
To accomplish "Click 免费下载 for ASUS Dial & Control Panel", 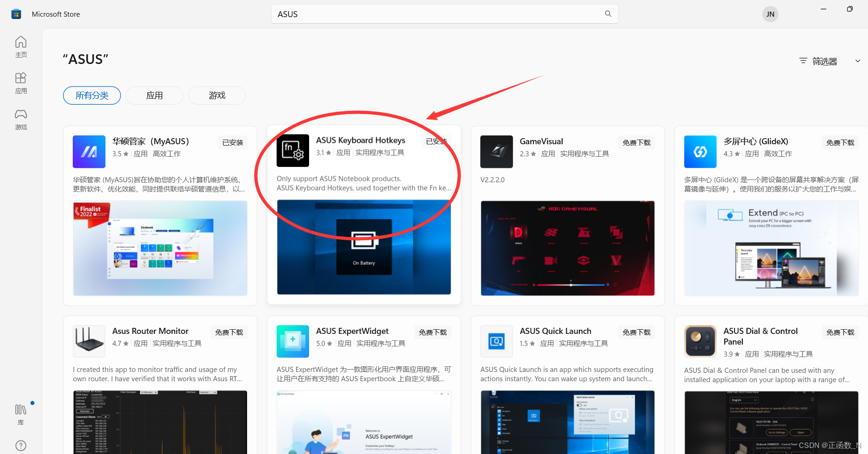I will pyautogui.click(x=840, y=332).
